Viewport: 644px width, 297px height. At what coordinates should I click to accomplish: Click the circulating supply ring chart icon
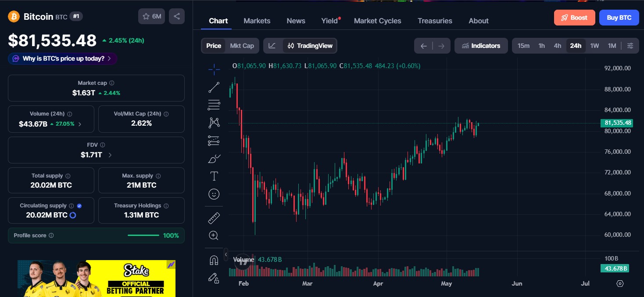click(x=73, y=215)
